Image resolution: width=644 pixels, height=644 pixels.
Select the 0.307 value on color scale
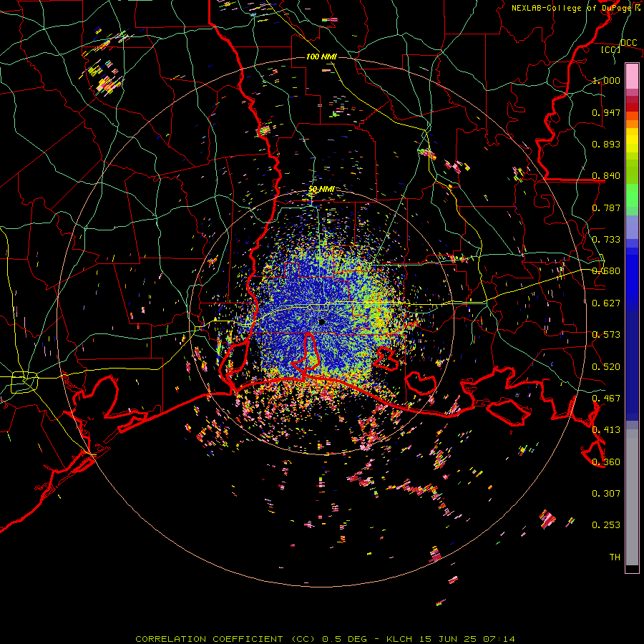click(x=606, y=494)
